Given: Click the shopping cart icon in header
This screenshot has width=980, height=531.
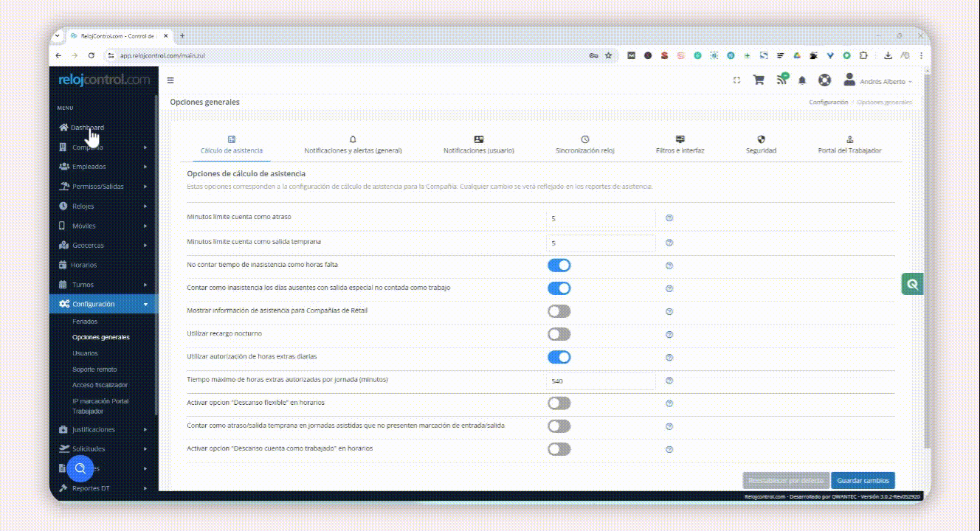Looking at the screenshot, I should pyautogui.click(x=758, y=80).
